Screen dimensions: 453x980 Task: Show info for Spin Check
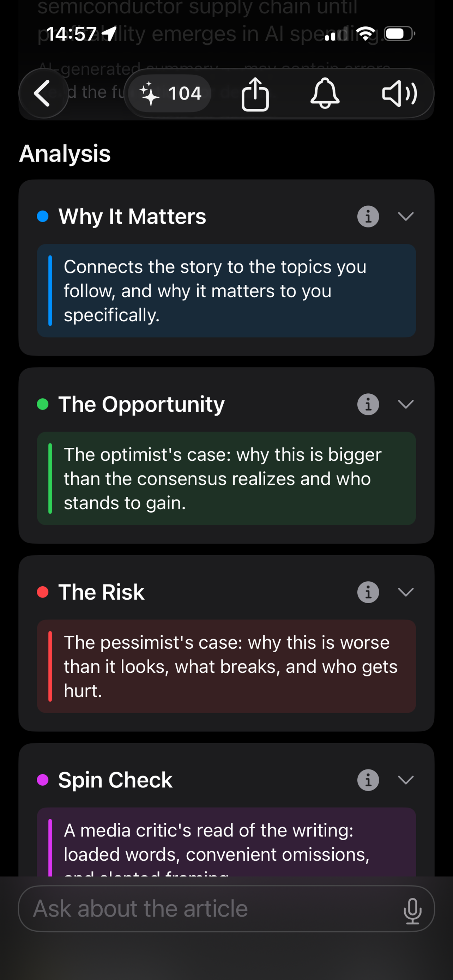pos(368,780)
